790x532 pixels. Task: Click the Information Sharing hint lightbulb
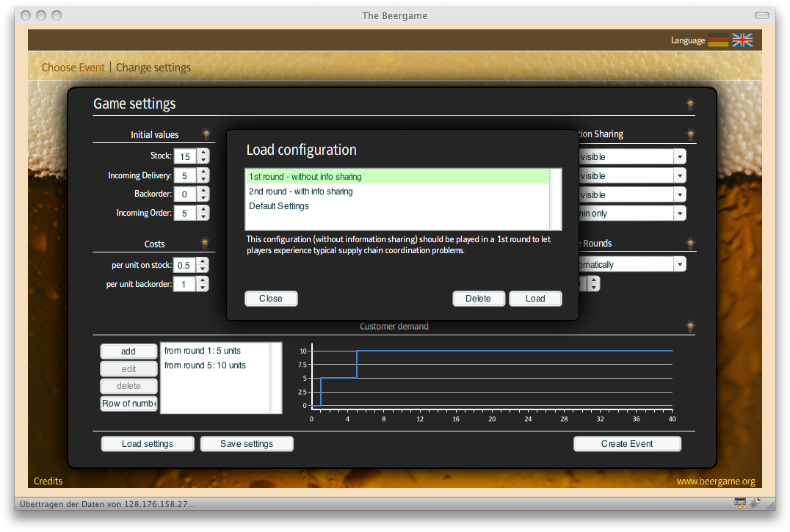pyautogui.click(x=690, y=134)
